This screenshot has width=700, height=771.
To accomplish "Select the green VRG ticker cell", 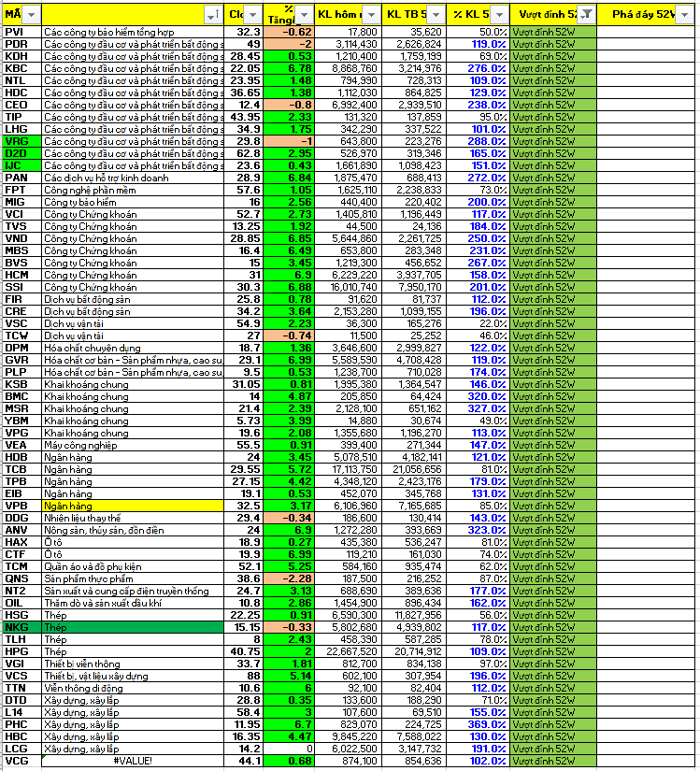I will coord(21,141).
